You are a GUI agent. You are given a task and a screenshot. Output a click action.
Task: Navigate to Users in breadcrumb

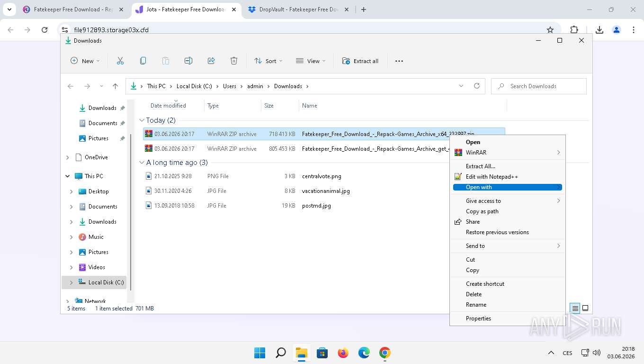pos(230,86)
